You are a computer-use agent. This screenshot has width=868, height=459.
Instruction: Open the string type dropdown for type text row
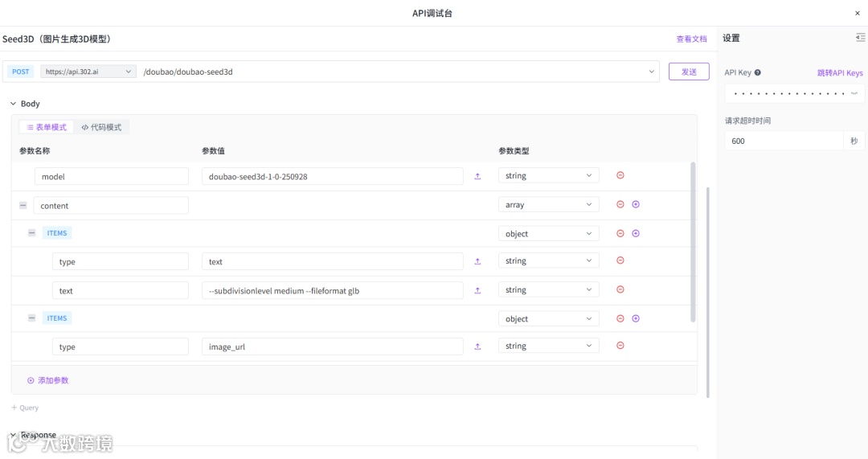tap(549, 260)
